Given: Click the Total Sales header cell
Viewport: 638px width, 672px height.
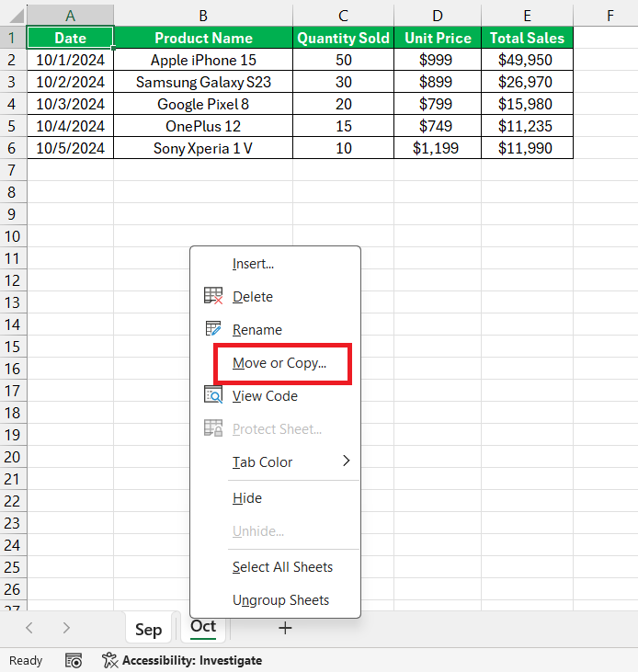Looking at the screenshot, I should point(527,38).
